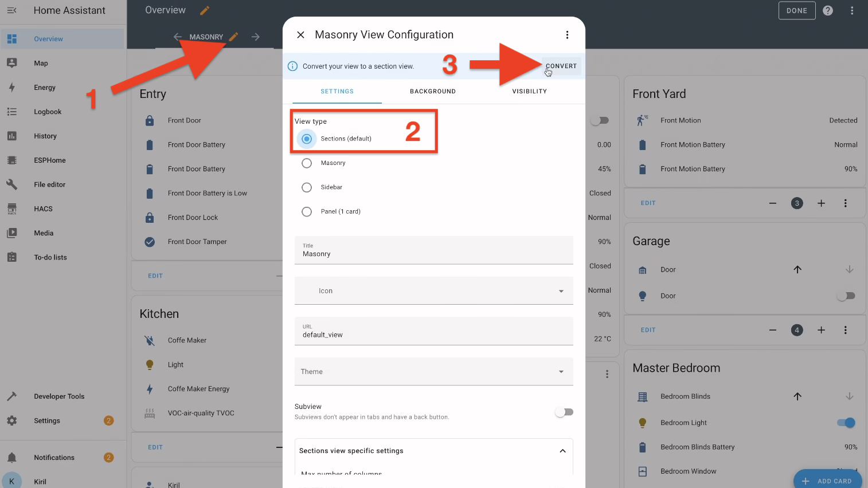Viewport: 868px width, 488px height.
Task: Click EDIT on the Front Yard card
Action: (x=648, y=203)
